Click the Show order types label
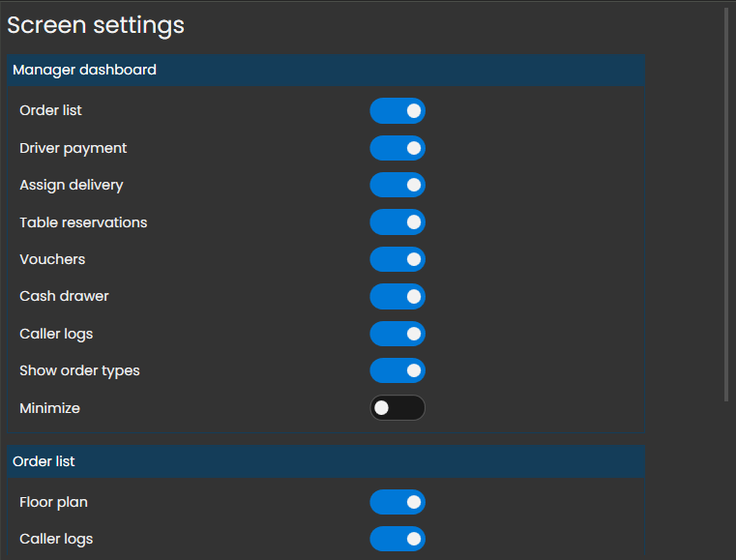The width and height of the screenshot is (736, 560). (x=79, y=370)
